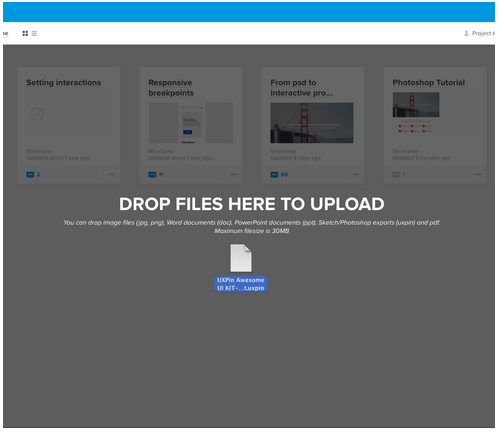Open more options for Setting interactions

click(x=112, y=174)
